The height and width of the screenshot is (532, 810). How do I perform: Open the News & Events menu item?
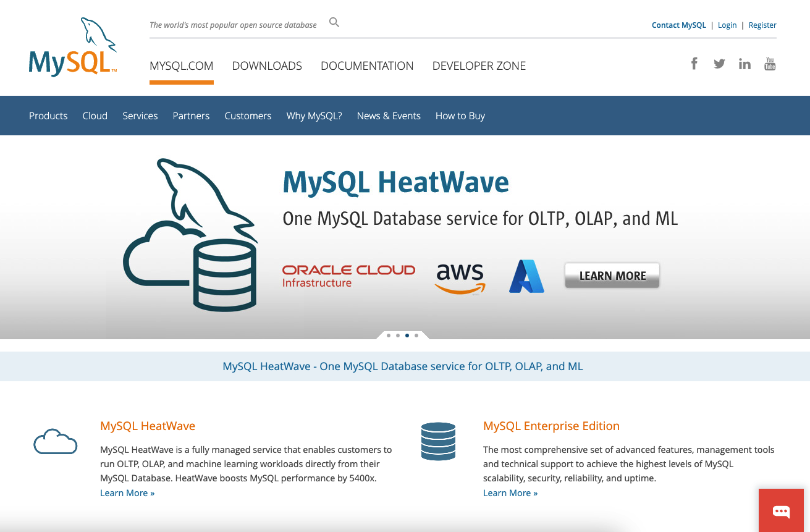coord(389,116)
